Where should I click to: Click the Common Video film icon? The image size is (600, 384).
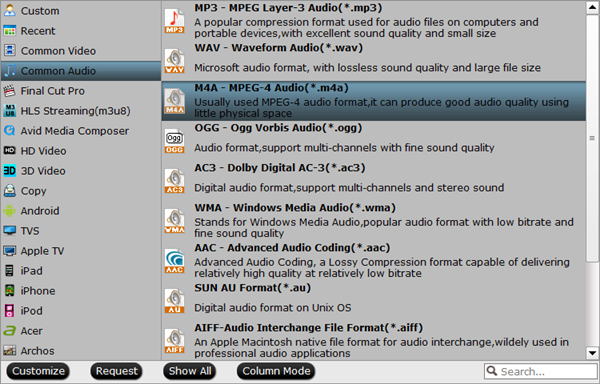[x=10, y=50]
